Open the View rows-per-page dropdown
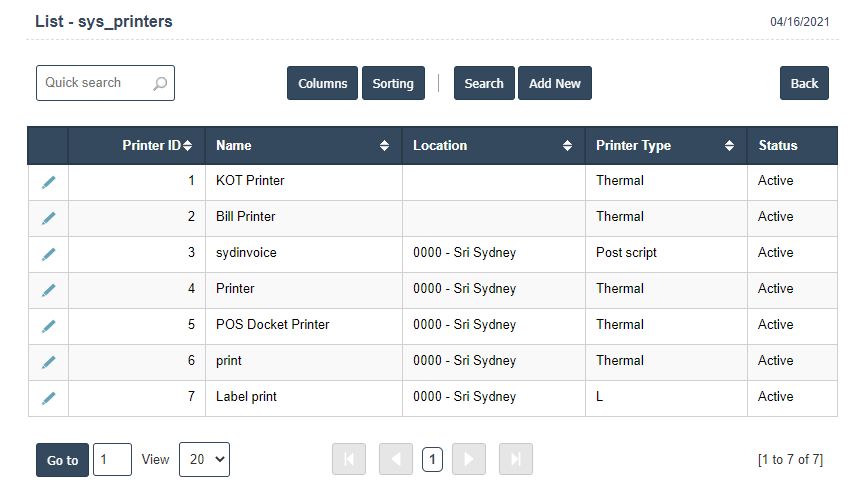The height and width of the screenshot is (498, 863). tap(204, 459)
